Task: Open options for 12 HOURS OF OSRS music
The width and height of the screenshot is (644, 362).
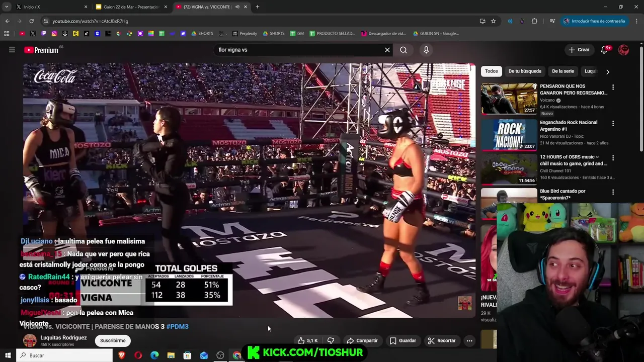Action: 613,158
